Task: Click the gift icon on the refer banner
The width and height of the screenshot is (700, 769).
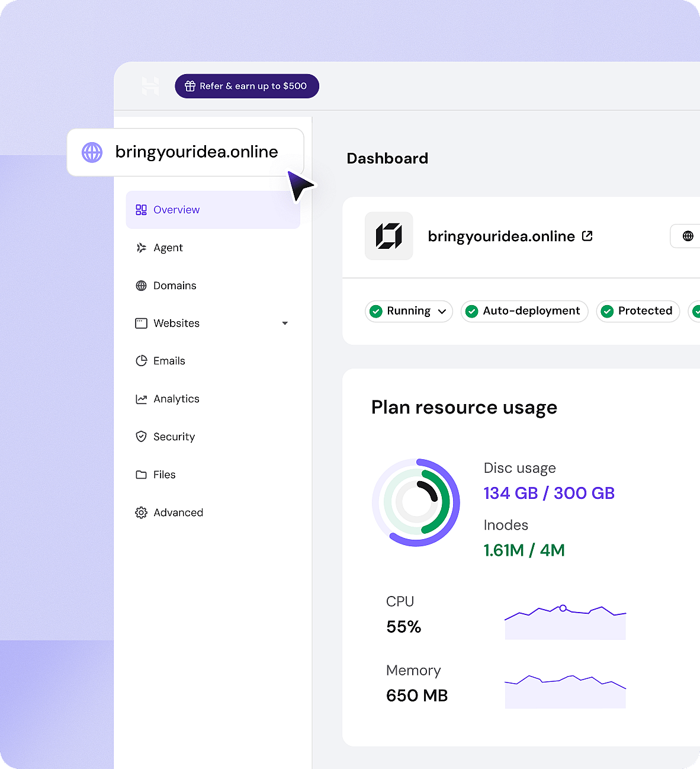Action: (x=190, y=86)
